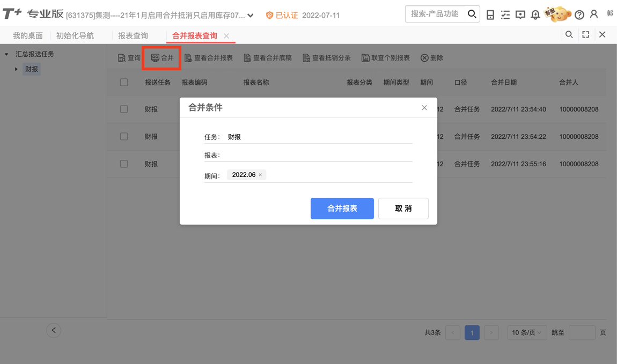Check the row merged at 23:55:16
Viewport: 617px width, 364px height.
pyautogui.click(x=124, y=164)
